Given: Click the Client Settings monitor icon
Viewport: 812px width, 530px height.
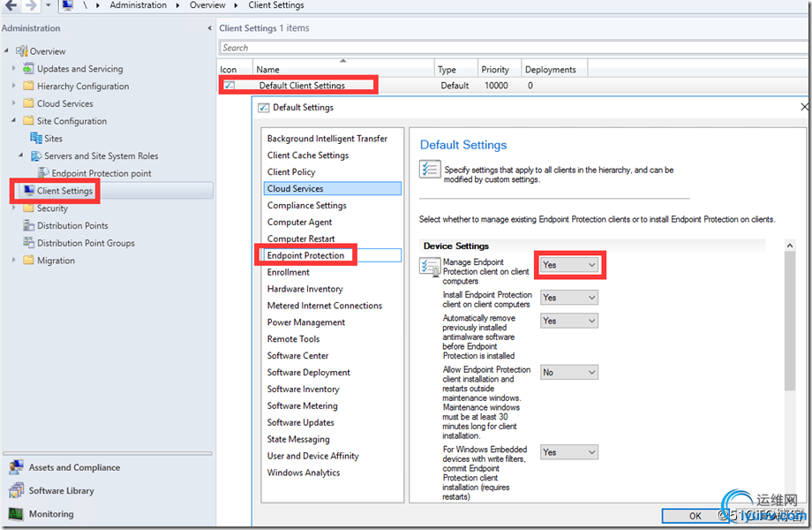Looking at the screenshot, I should (x=28, y=190).
